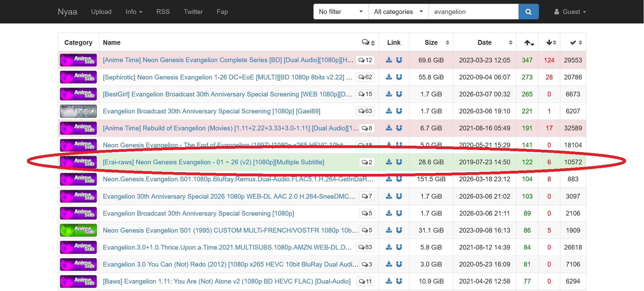Download torrent for Gael89 Evangelion Broadcast release
The image size is (644, 291).
[389, 111]
